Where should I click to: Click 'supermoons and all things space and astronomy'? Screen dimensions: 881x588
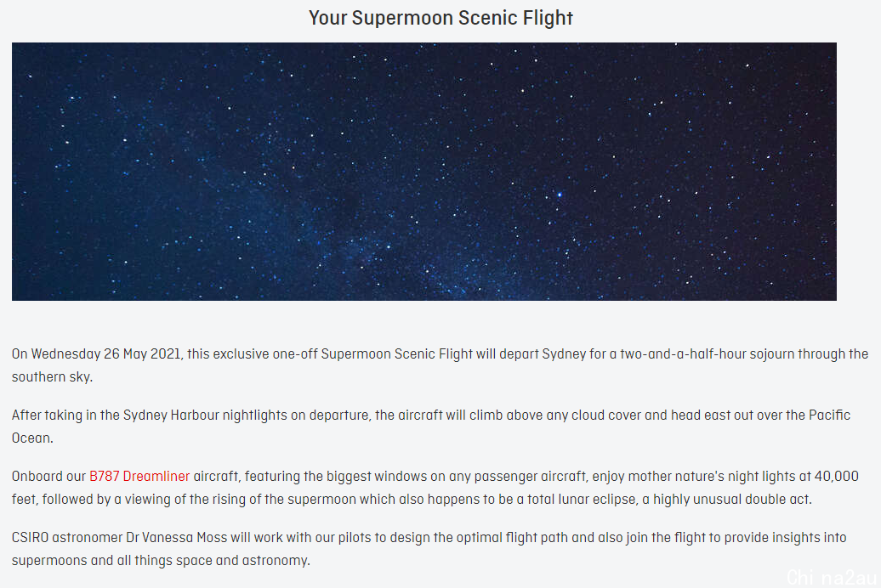point(160,561)
